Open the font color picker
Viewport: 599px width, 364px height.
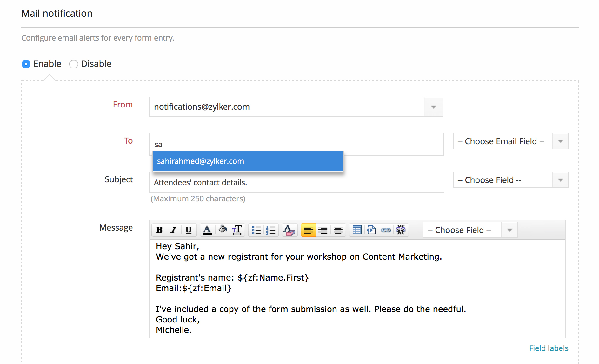[x=207, y=230]
